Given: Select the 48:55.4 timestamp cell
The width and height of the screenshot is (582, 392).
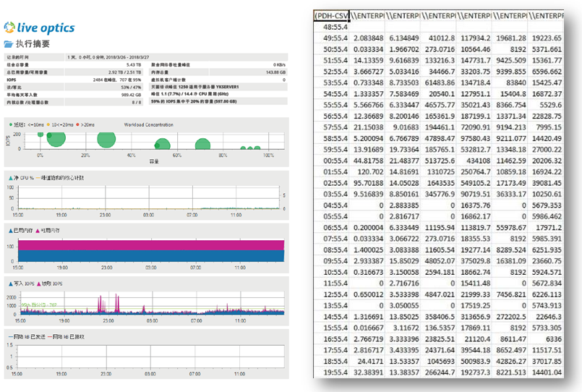Looking at the screenshot, I should click(x=331, y=27).
